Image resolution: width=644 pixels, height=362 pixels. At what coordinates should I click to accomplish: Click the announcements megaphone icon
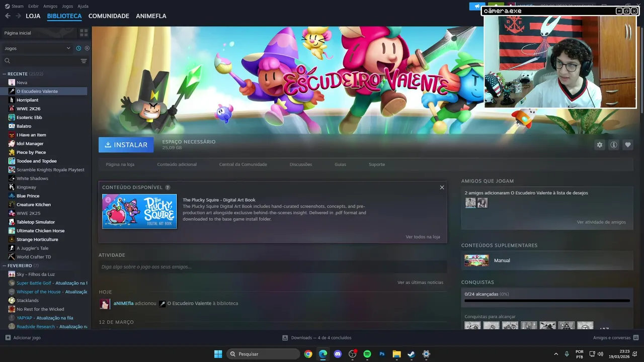(476, 6)
